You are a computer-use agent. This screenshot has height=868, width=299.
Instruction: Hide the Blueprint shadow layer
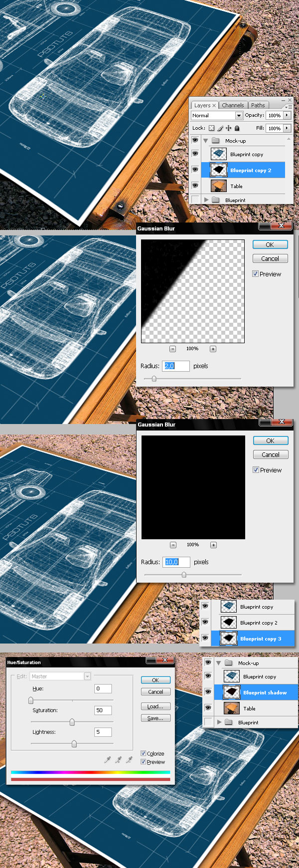[208, 692]
